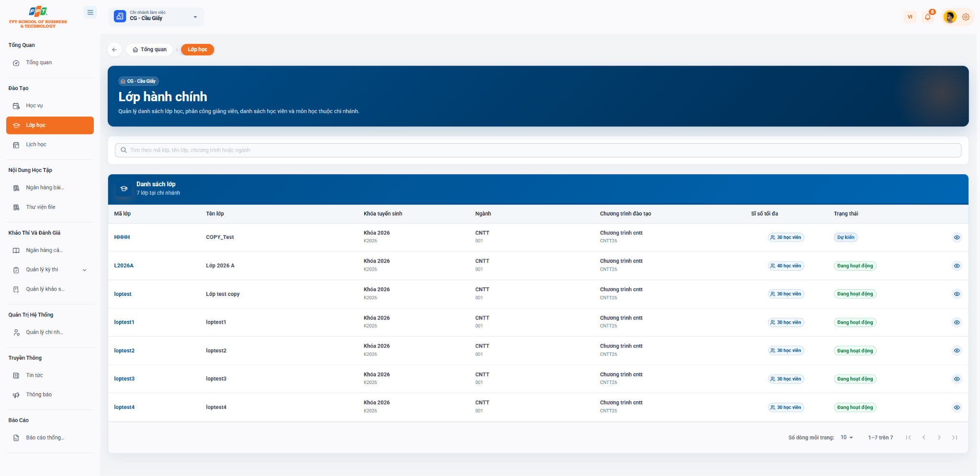The width and height of the screenshot is (980, 476).
Task: Open Quản lý chi nh… sidebar item
Action: [50, 332]
